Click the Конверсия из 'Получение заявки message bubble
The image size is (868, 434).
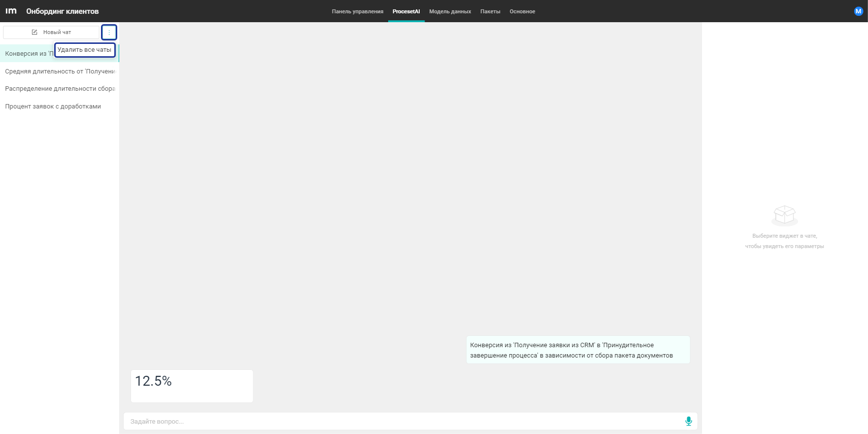(x=578, y=350)
